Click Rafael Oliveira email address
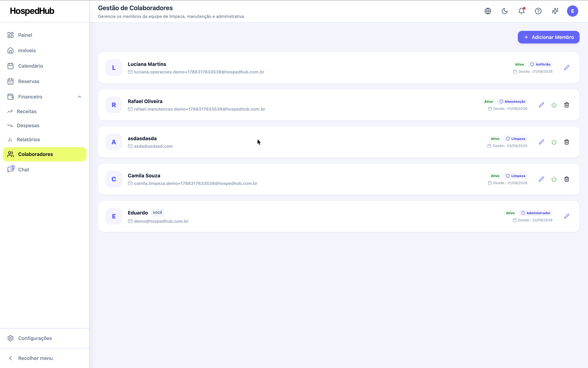 point(199,109)
